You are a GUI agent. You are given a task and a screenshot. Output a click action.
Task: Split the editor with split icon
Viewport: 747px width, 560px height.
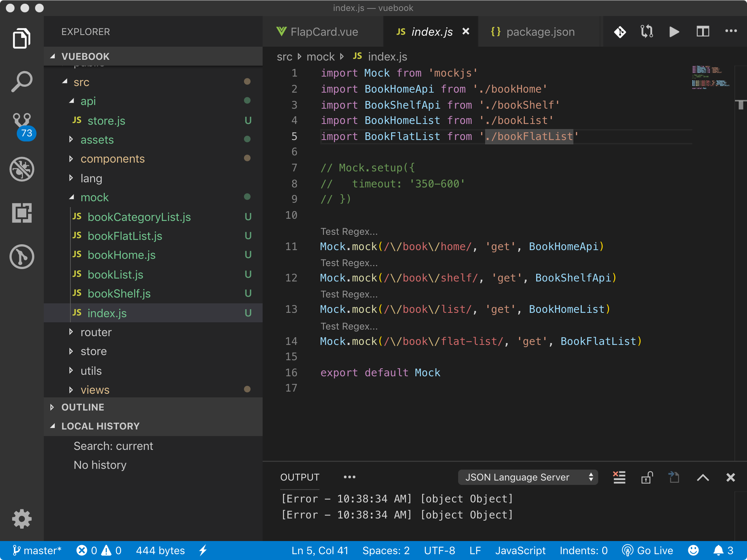tap(703, 32)
